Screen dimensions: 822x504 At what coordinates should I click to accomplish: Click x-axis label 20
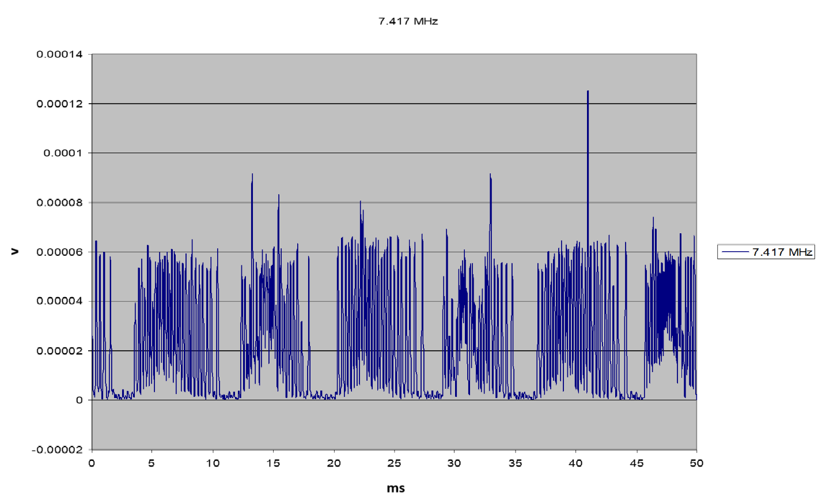click(334, 463)
